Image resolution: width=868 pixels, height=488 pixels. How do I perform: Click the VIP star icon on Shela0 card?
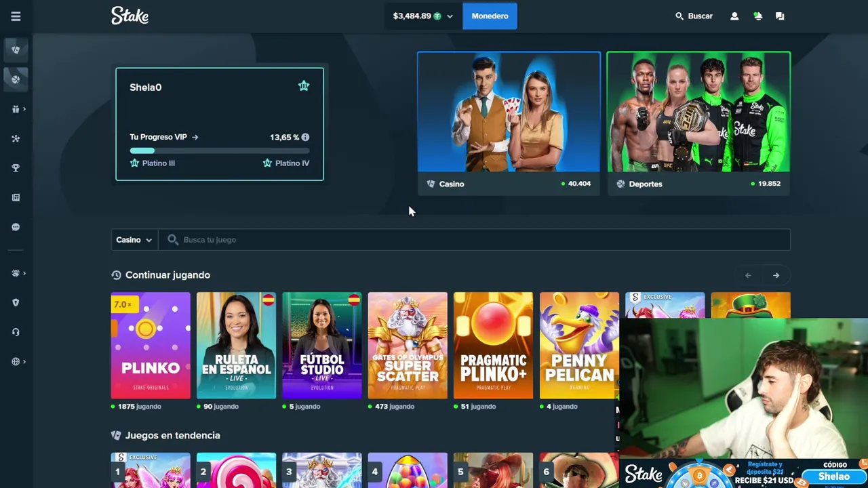[304, 86]
